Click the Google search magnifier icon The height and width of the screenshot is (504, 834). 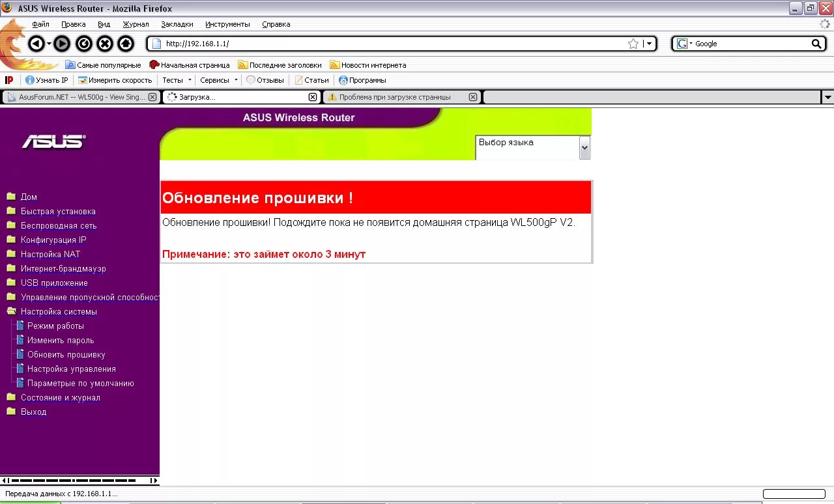point(816,44)
